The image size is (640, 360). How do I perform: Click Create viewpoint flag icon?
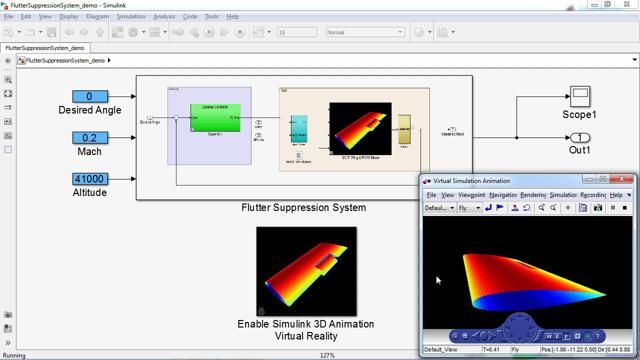click(500, 208)
